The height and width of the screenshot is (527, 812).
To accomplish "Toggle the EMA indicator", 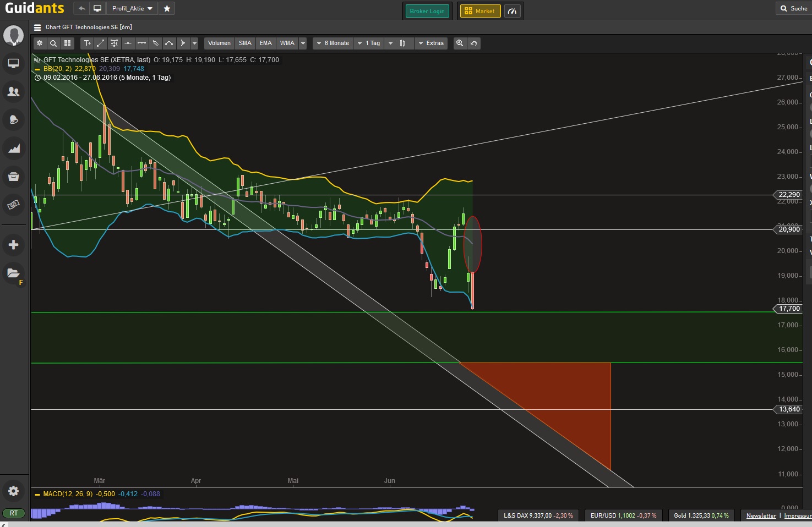I will tap(266, 43).
